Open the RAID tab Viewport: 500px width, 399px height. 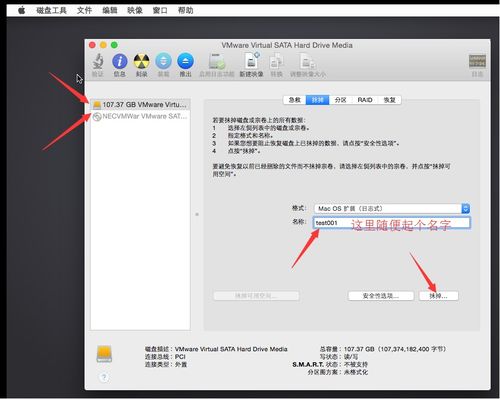365,100
